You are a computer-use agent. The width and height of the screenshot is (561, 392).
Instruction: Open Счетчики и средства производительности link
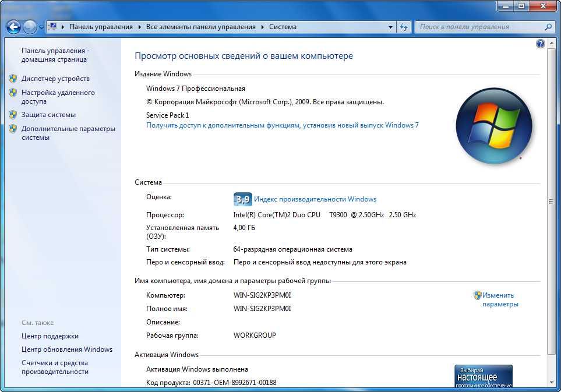click(x=55, y=368)
